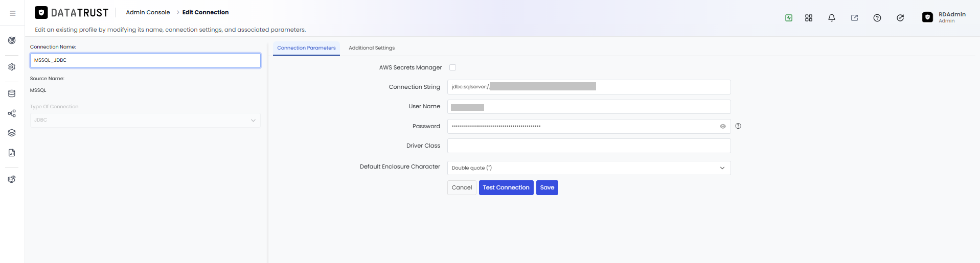The height and width of the screenshot is (263, 980).
Task: Click the Driver Class field
Action: (589, 146)
